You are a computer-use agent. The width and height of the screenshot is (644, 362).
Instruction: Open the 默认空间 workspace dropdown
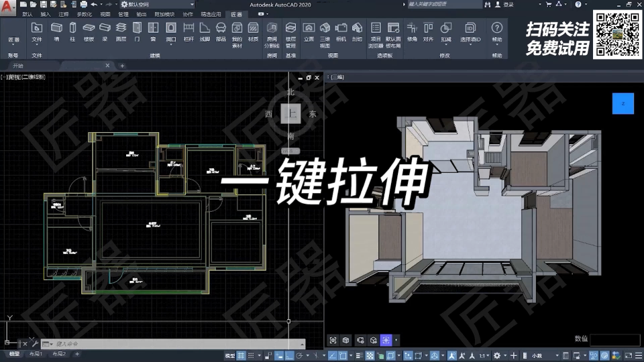[158, 5]
